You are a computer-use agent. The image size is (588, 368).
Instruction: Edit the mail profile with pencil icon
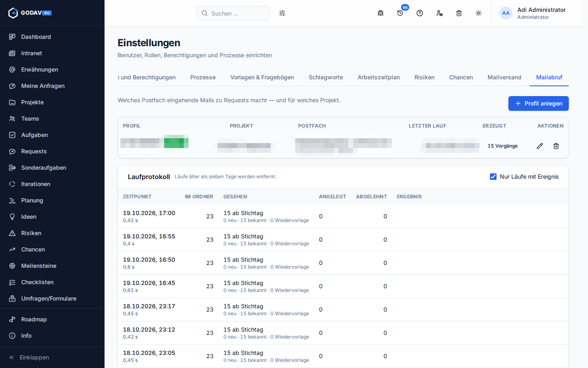540,146
